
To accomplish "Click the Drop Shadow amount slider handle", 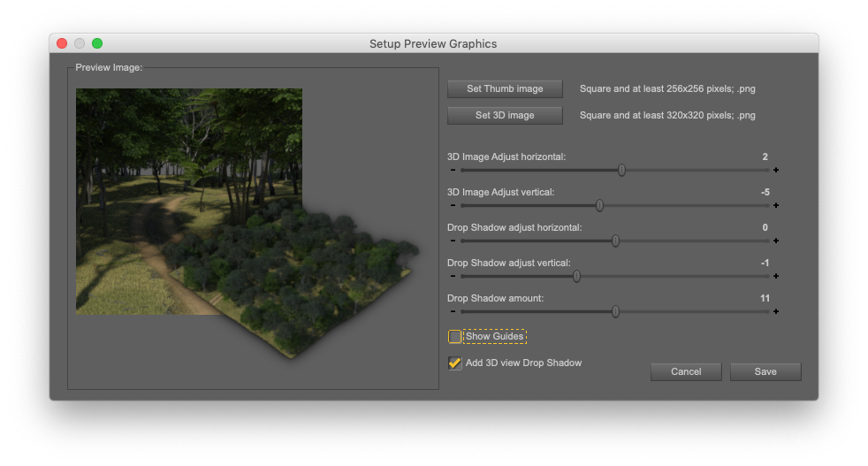I will 615,311.
